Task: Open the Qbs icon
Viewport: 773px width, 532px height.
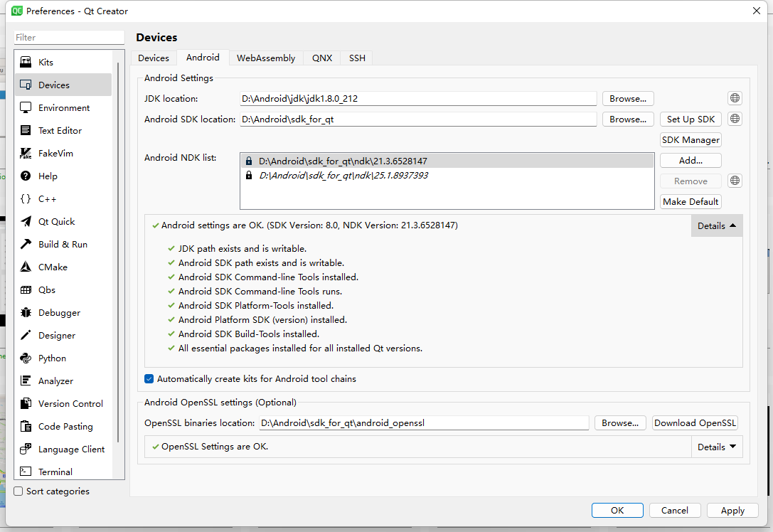Action: (26, 290)
